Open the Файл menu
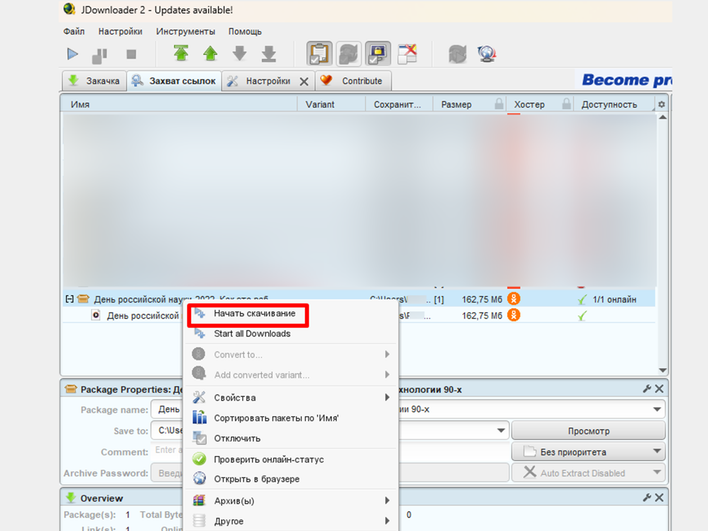 (x=74, y=31)
